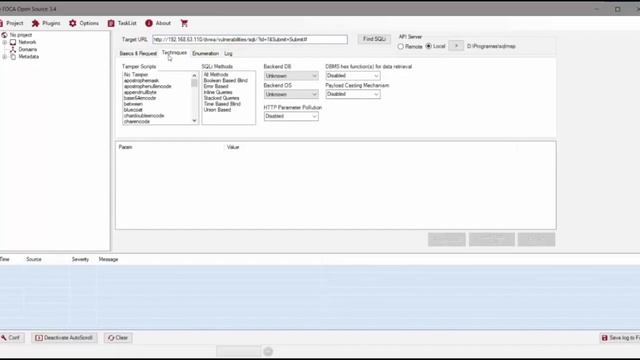Select chardoubleencode tamper script
640x360 pixels.
pyautogui.click(x=144, y=116)
